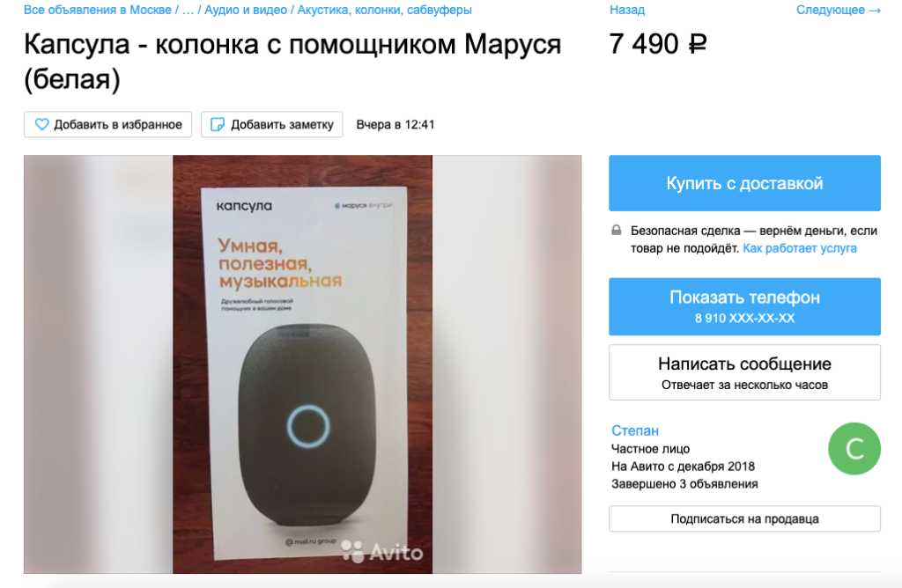Subscribe via Подписаться на продавца
This screenshot has width=902, height=588.
click(x=744, y=518)
